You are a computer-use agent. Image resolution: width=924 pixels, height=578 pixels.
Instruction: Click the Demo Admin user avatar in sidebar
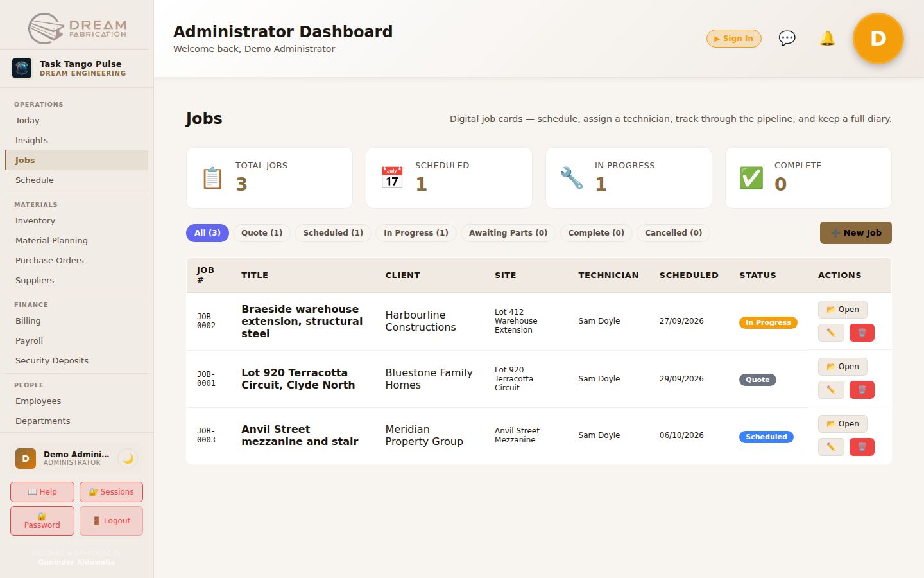[x=26, y=459]
